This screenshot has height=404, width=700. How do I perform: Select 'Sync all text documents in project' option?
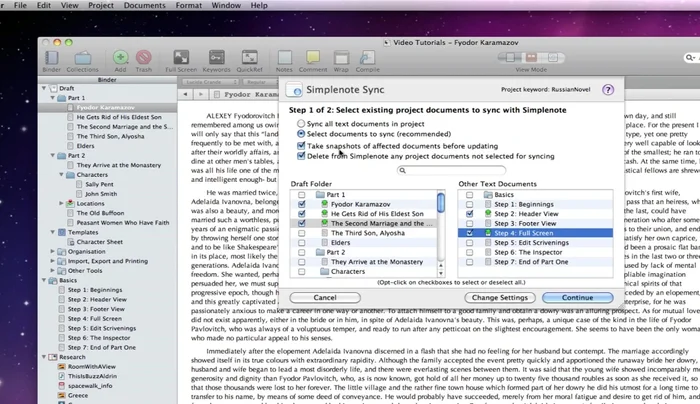pos(301,123)
